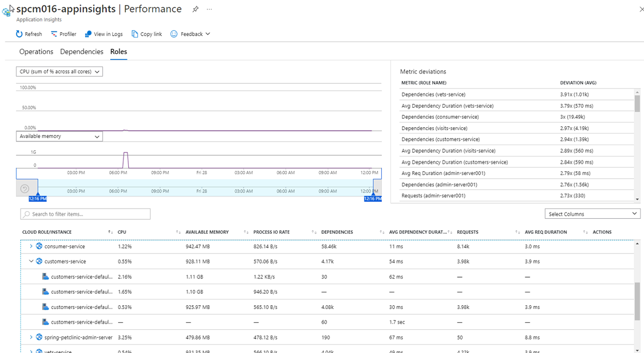
Task: Click the Feedback text
Action: [192, 34]
